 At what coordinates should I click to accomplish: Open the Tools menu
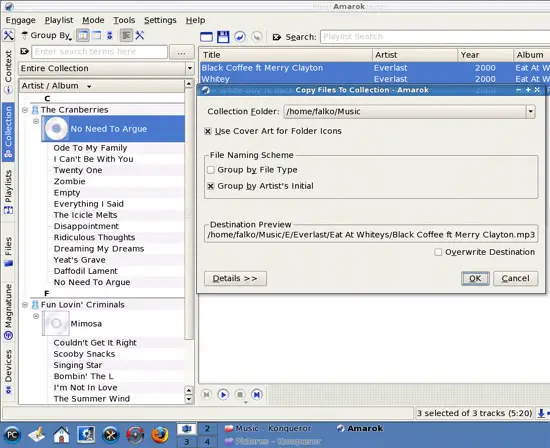coord(124,20)
